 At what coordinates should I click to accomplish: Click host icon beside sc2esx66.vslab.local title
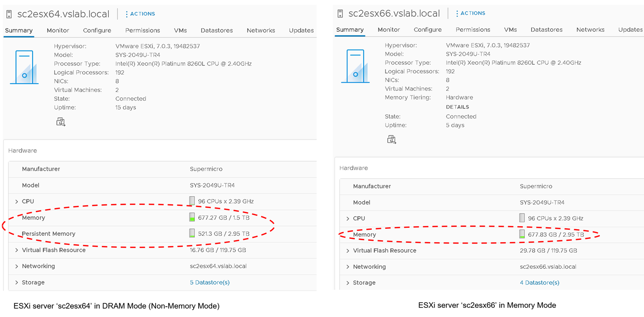[340, 13]
